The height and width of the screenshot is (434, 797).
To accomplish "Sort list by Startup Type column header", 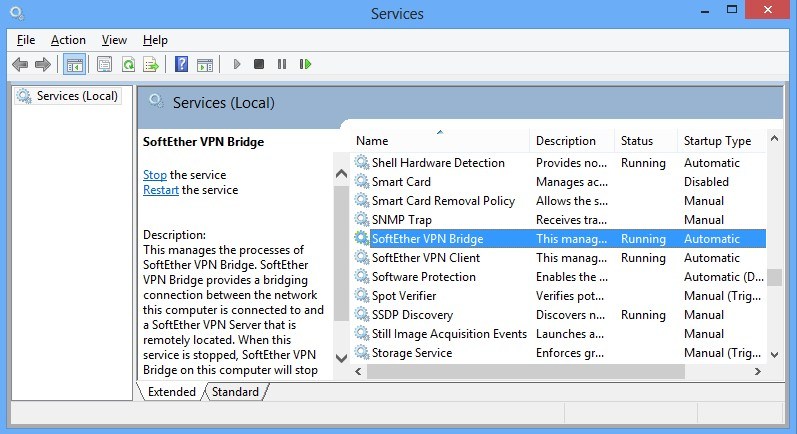I will [717, 141].
